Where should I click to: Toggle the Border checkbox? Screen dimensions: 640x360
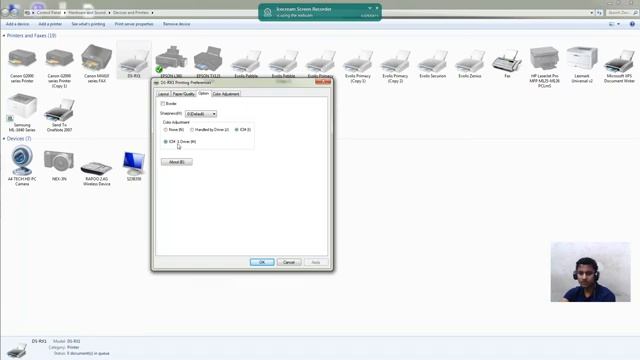162,104
